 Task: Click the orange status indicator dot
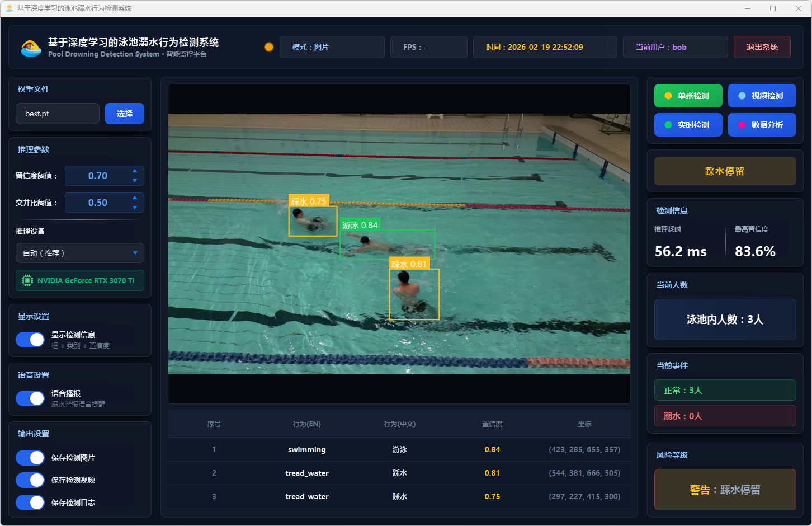[269, 47]
